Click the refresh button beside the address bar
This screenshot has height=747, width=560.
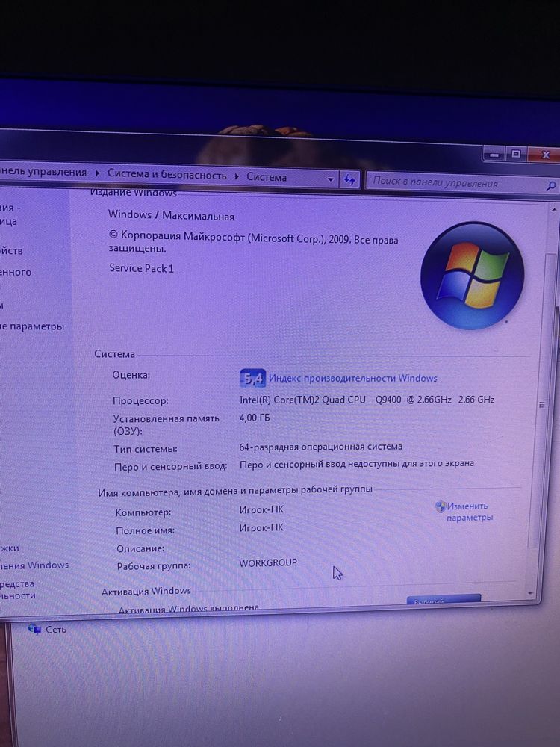click(349, 179)
